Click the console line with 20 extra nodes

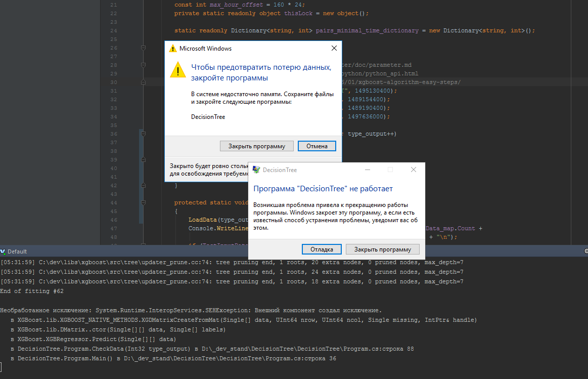[x=232, y=262]
